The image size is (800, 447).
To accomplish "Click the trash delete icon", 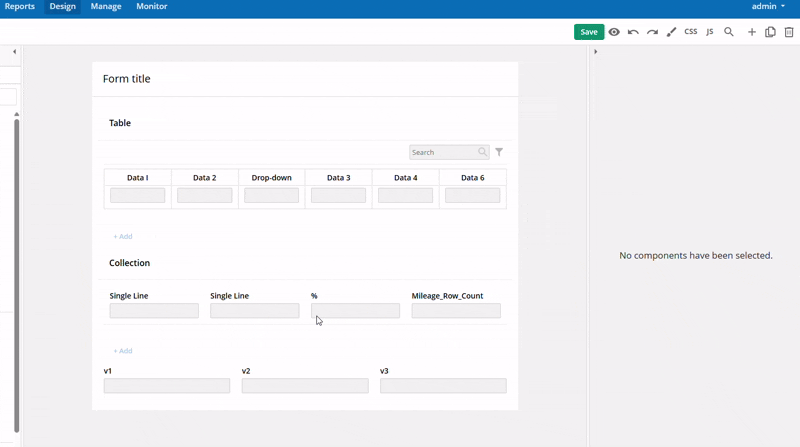I will tap(789, 32).
